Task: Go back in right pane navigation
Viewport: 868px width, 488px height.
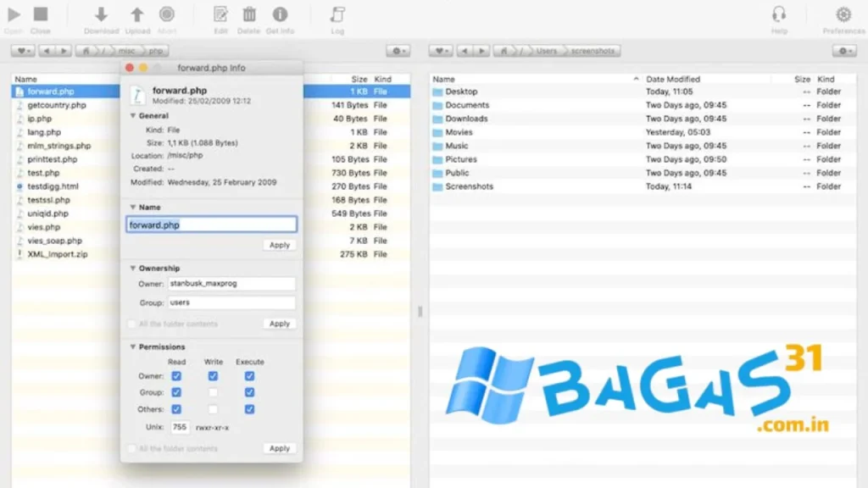Action: (465, 51)
